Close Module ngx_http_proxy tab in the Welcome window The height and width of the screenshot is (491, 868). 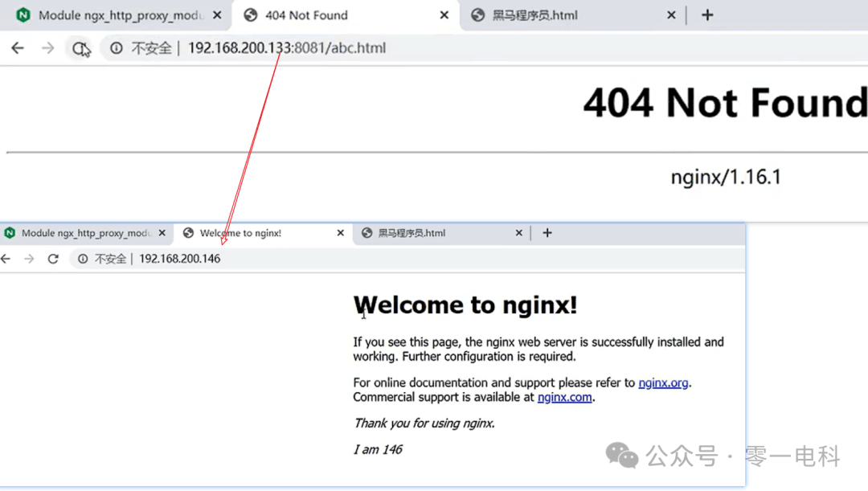[x=162, y=233]
